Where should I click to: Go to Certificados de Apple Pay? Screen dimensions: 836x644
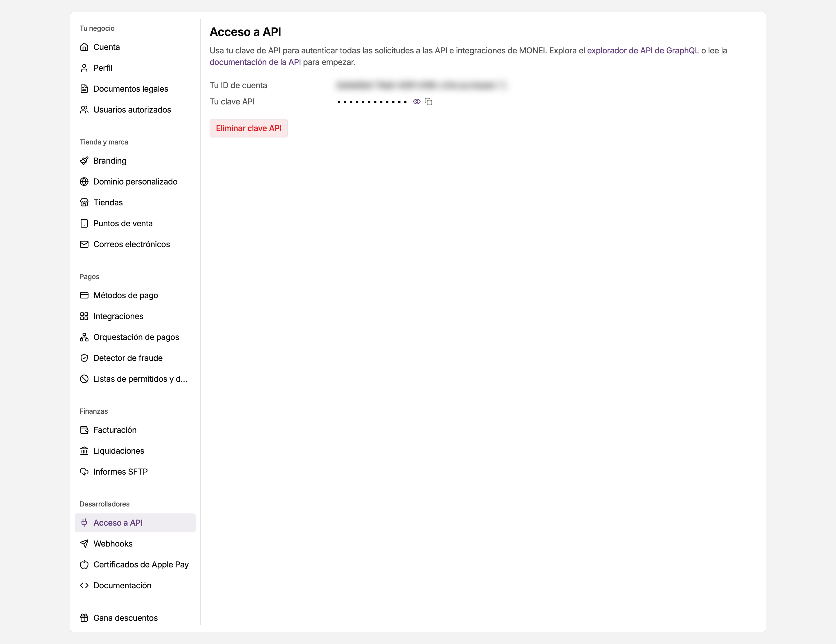click(x=135, y=565)
